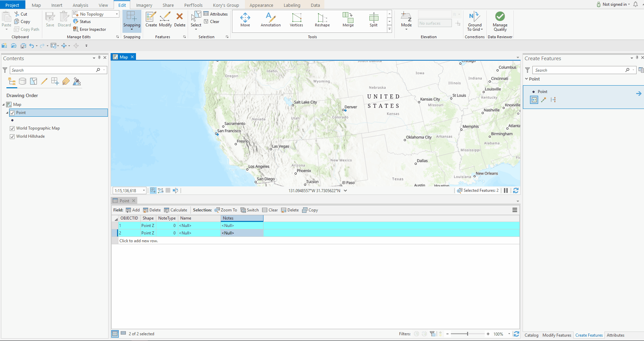Open the table options menu icon

(515, 210)
